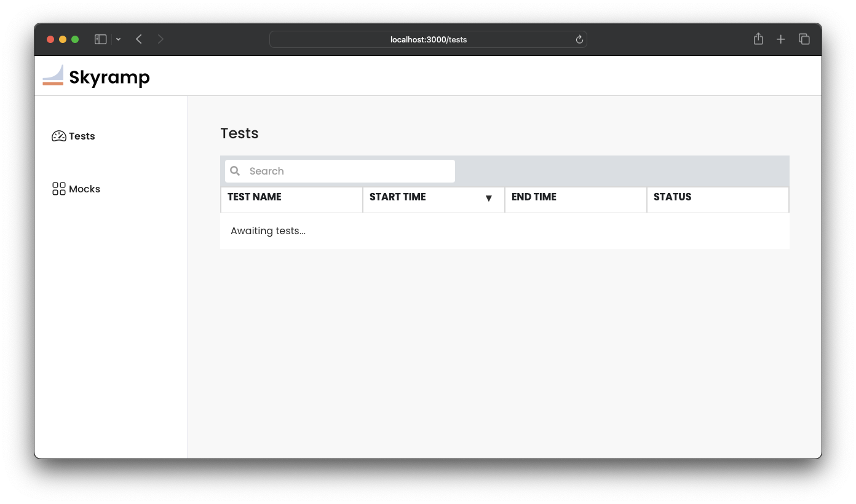Click the search magnifier icon
This screenshot has height=504, width=856.
(235, 171)
